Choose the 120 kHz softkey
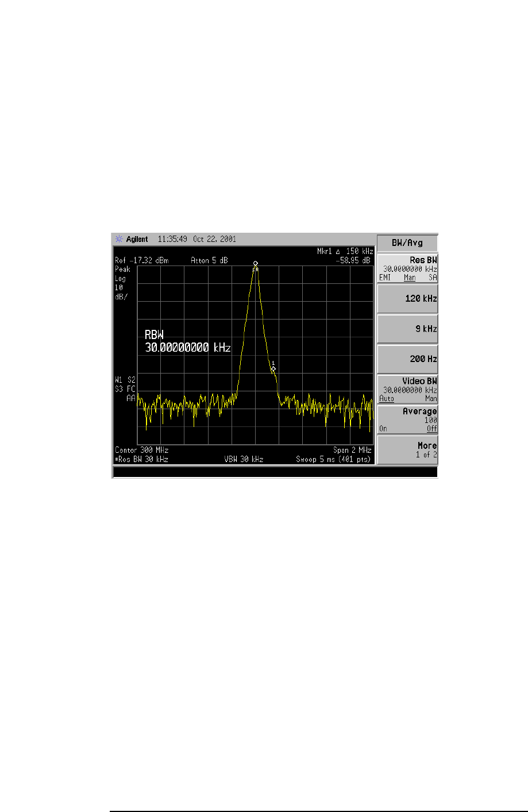 (407, 298)
